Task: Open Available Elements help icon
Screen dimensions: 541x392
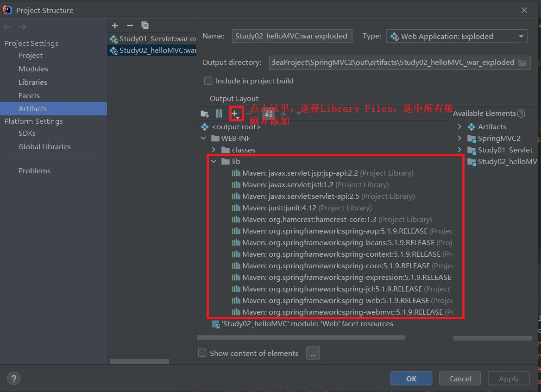Action: pos(522,114)
